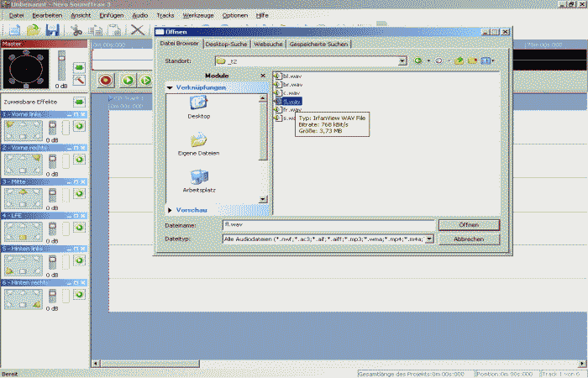
Task: Click the red Record button
Action: point(106,80)
